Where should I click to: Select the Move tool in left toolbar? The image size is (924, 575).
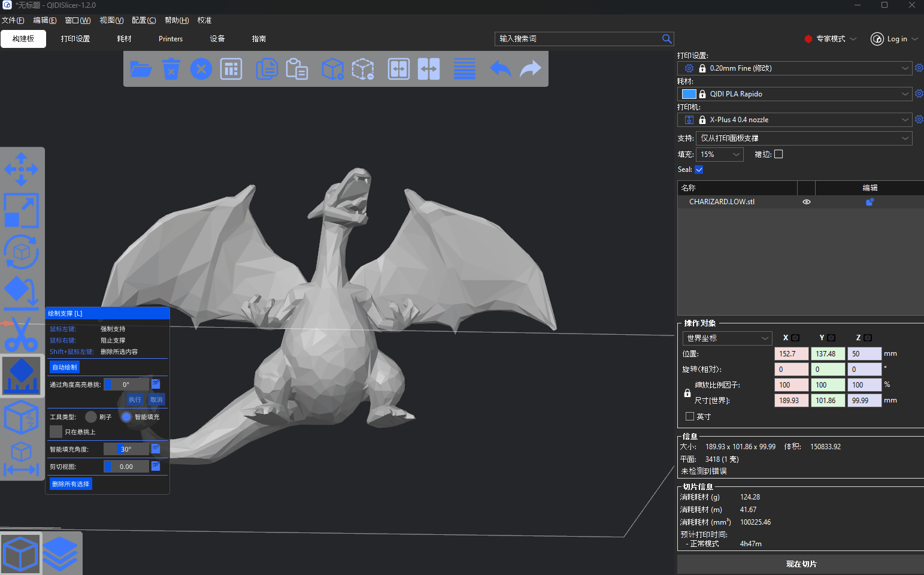click(22, 169)
